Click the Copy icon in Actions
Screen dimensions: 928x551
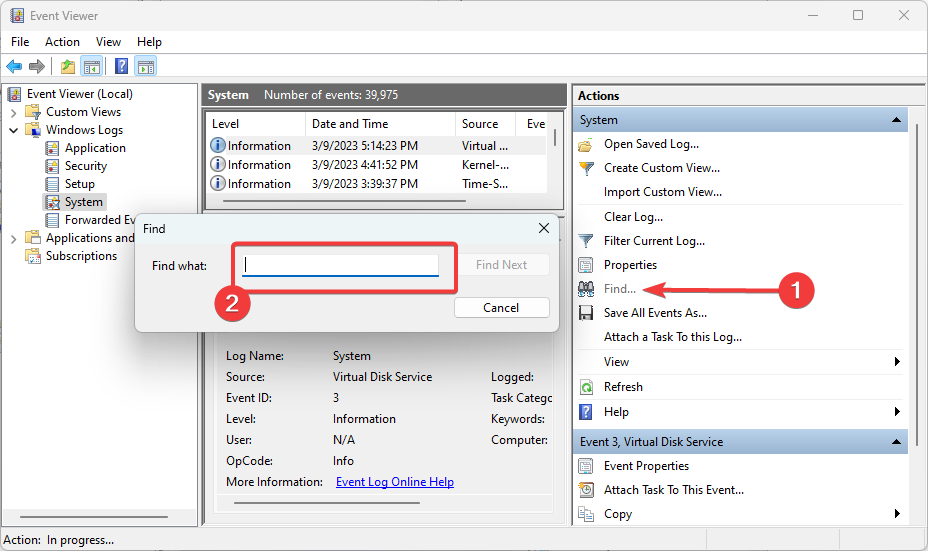coord(586,514)
